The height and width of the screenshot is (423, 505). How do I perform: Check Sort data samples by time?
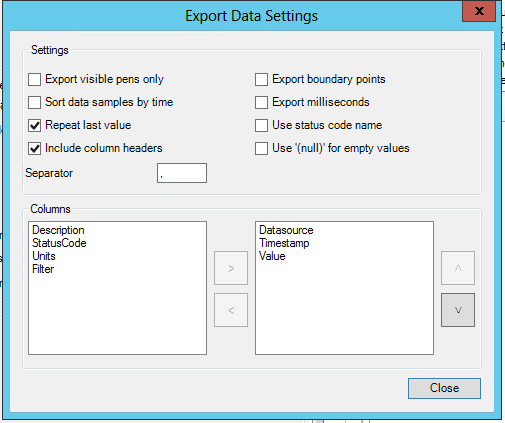(35, 103)
